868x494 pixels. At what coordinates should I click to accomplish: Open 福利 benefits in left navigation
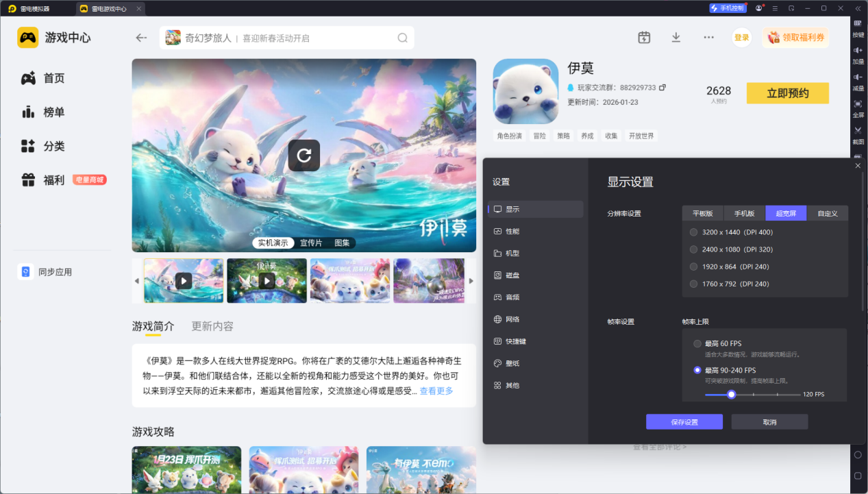[42, 180]
